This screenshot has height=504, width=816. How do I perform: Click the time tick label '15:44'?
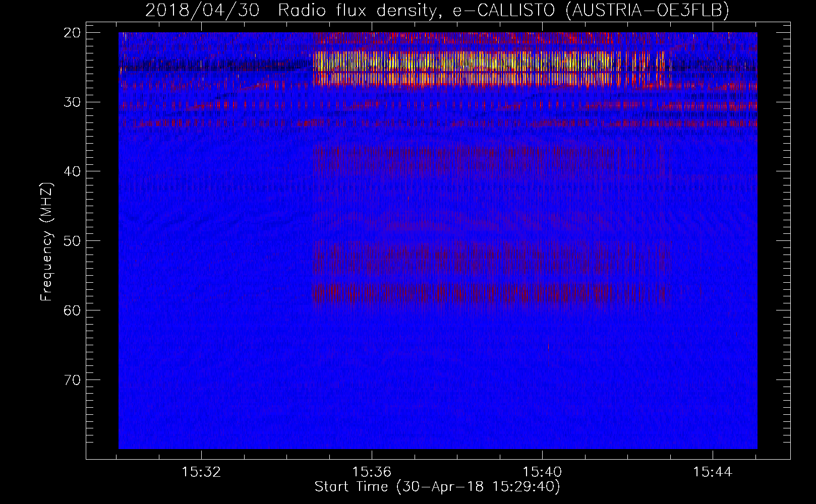coord(713,472)
